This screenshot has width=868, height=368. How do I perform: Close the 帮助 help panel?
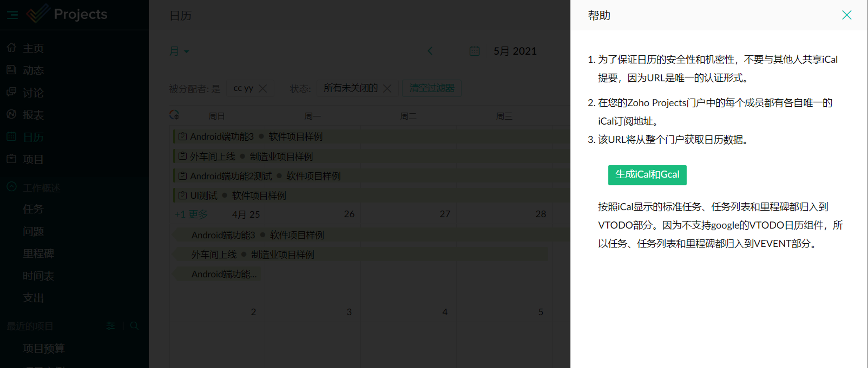tap(846, 15)
